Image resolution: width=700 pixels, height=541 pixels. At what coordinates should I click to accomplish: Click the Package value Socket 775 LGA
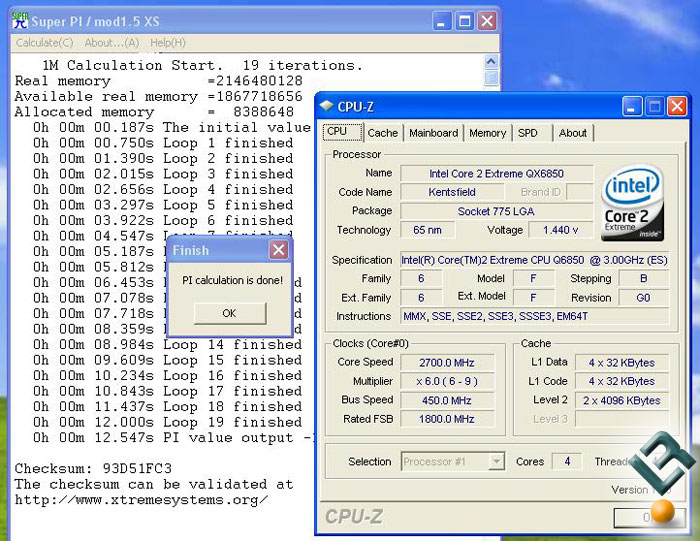point(496,211)
